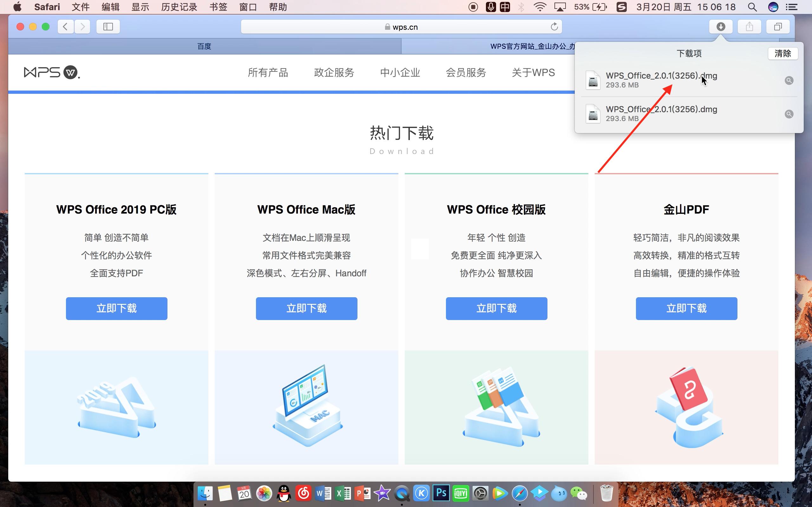The width and height of the screenshot is (812, 507).
Task: Click the WPS logo on the page
Action: tap(51, 72)
